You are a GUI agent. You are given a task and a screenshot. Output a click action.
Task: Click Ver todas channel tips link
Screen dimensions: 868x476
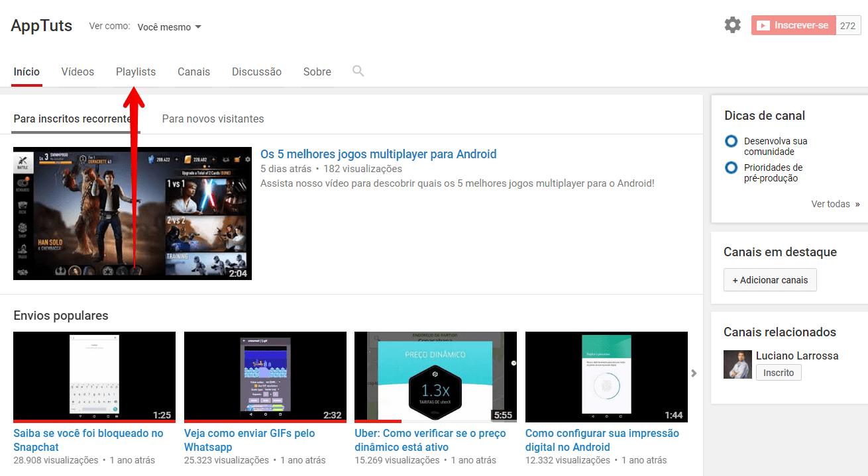pos(835,204)
